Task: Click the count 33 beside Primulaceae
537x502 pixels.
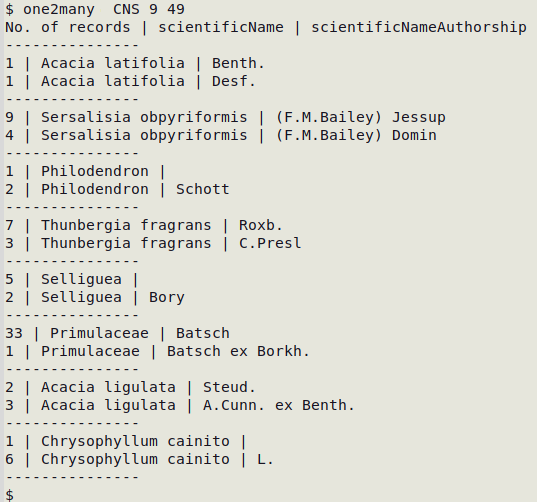Action: coord(14,333)
